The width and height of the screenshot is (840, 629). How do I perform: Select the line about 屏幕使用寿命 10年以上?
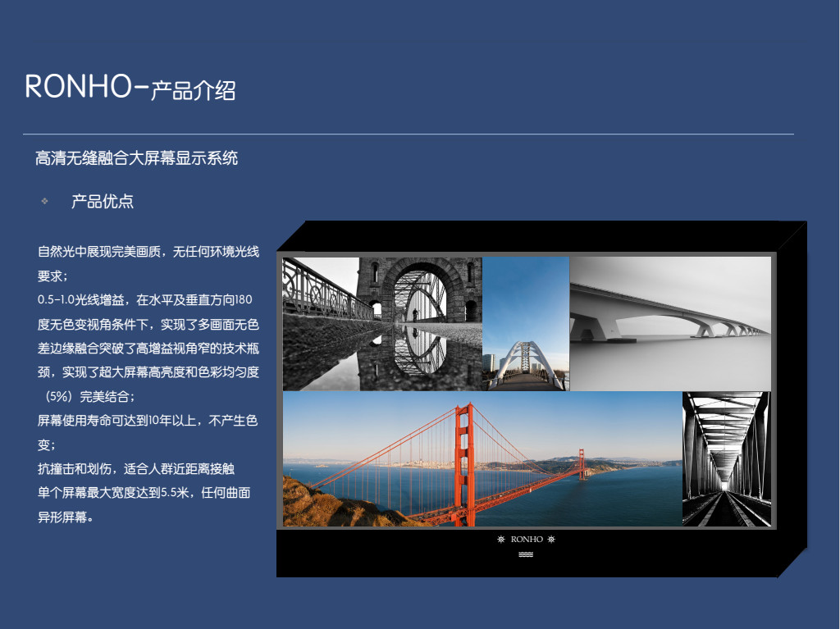tap(148, 421)
